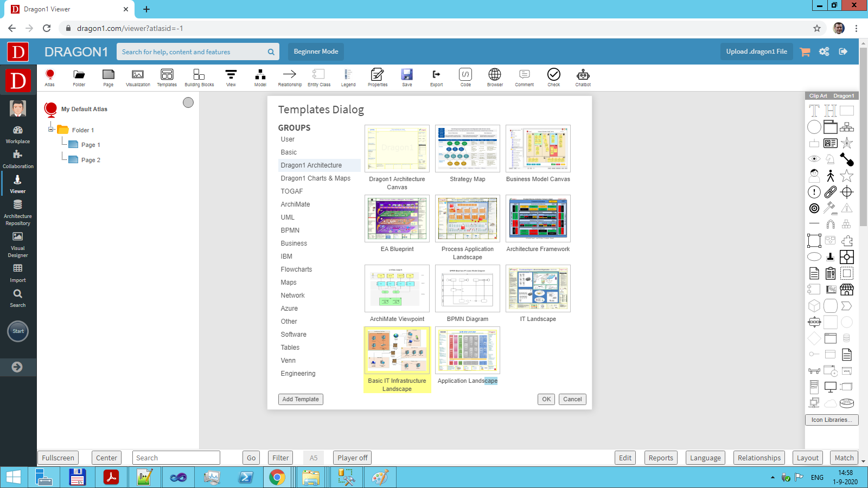The width and height of the screenshot is (868, 488).
Task: Click the Folder toolbar icon
Action: (79, 78)
